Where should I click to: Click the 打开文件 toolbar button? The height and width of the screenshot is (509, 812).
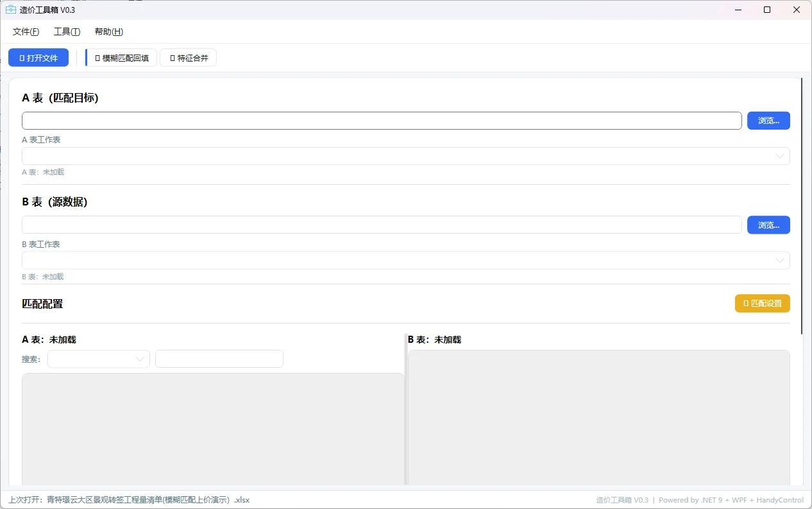pyautogui.click(x=38, y=58)
